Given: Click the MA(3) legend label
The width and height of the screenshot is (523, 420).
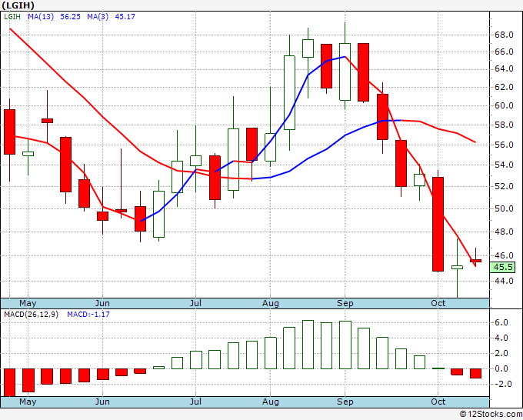Looking at the screenshot, I should [98, 17].
